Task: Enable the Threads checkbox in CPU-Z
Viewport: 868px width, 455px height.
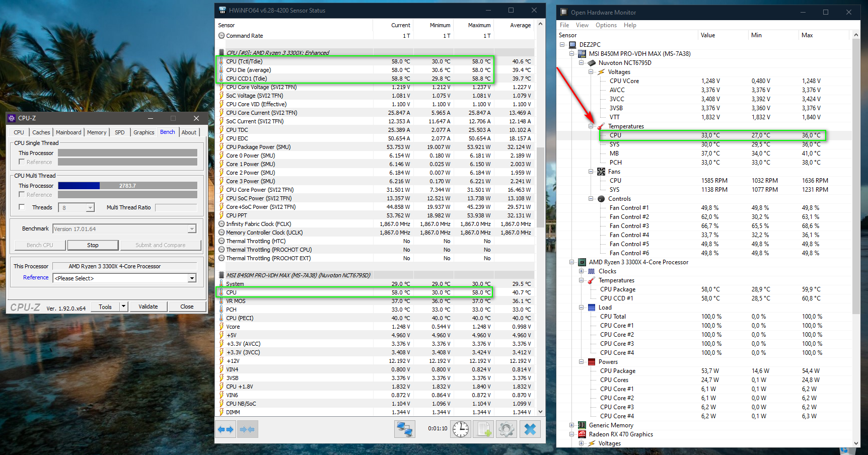Action: tap(22, 207)
